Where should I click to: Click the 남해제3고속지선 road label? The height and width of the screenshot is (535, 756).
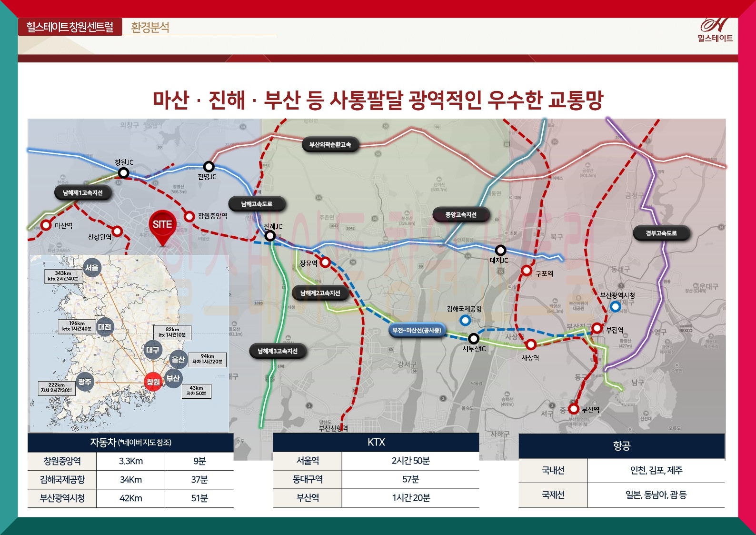278,351
